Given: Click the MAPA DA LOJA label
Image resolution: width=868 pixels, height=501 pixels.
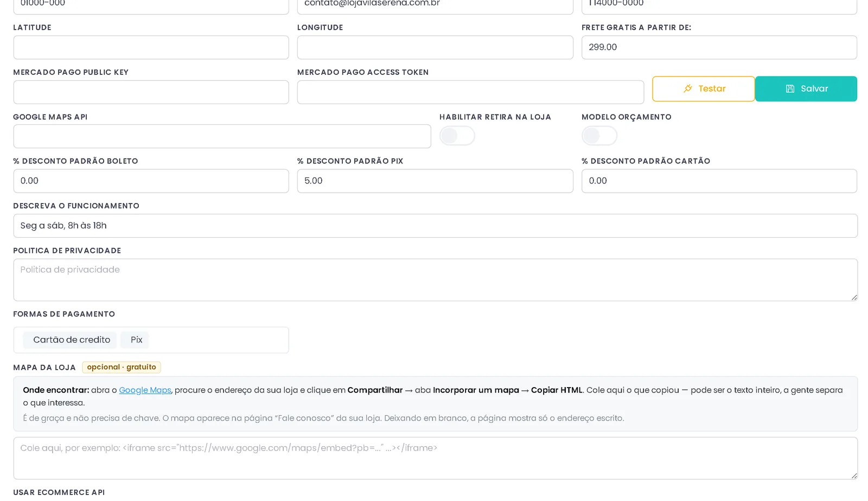Looking at the screenshot, I should pyautogui.click(x=44, y=367).
